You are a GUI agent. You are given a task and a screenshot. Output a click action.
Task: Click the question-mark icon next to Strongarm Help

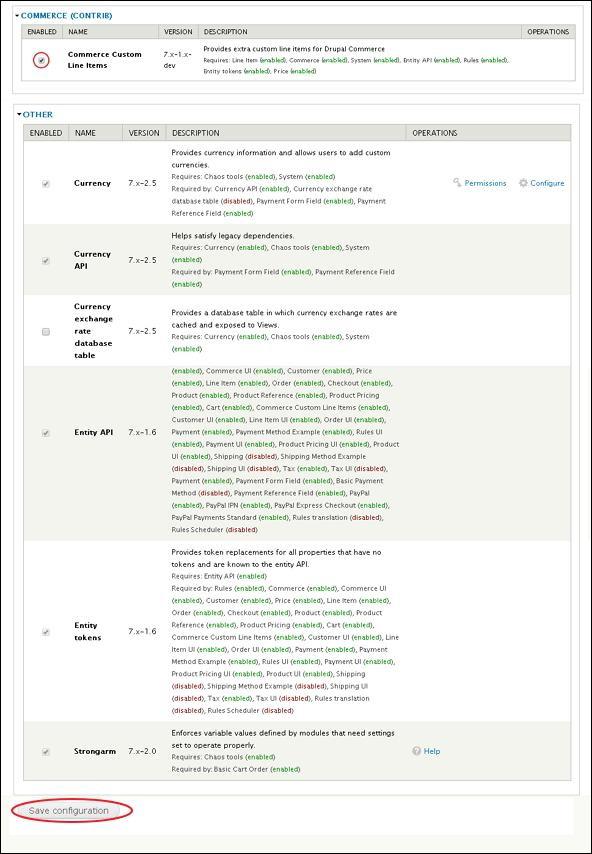click(415, 750)
